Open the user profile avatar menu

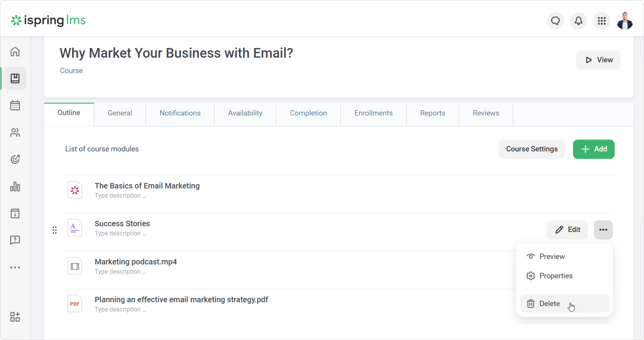625,21
